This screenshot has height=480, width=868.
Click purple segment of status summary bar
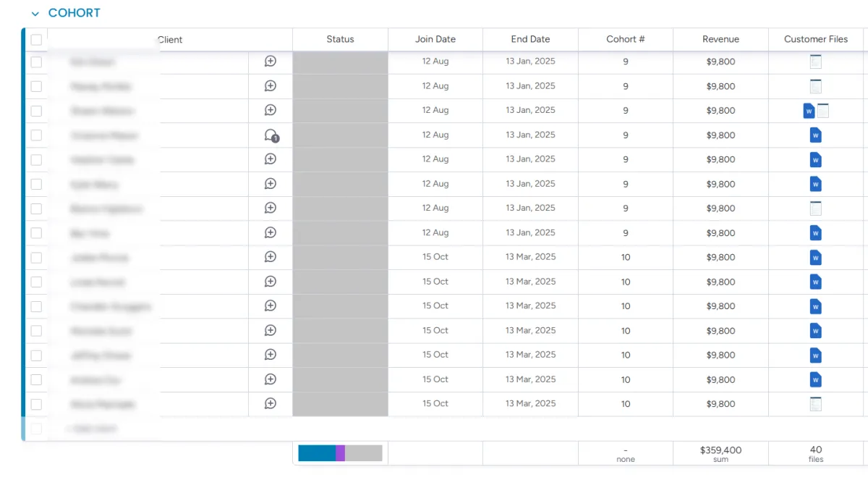[340, 453]
